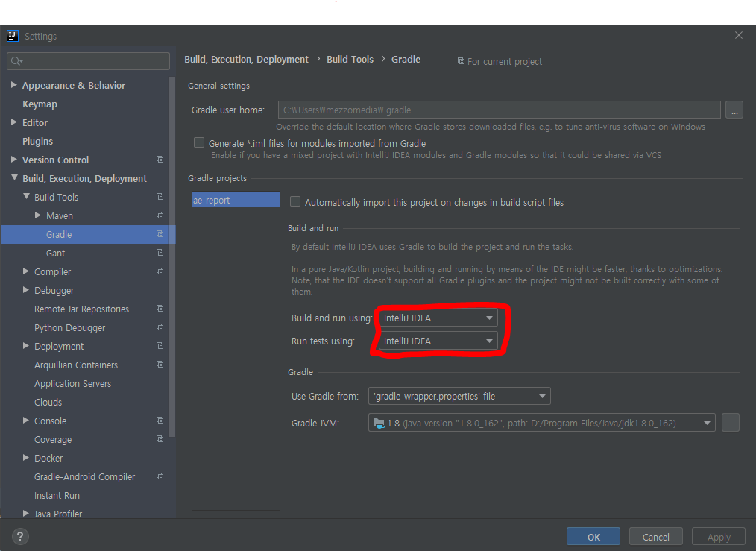Image resolution: width=756 pixels, height=551 pixels.
Task: Click the project-level icon beside Maven
Action: click(x=160, y=215)
